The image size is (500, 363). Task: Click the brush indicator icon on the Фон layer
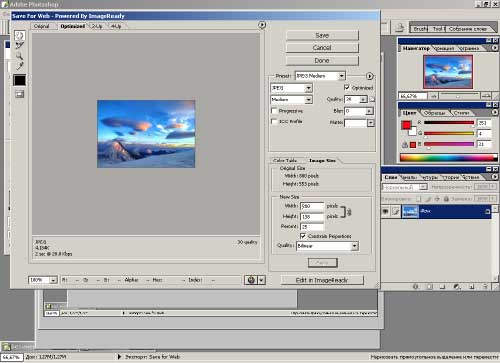(x=395, y=211)
